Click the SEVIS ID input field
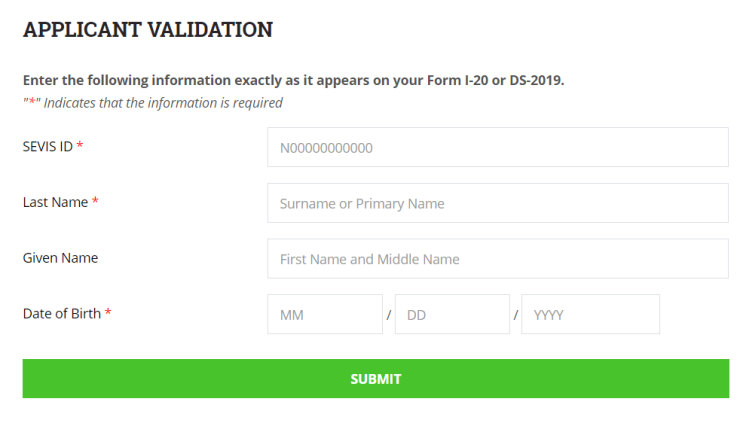The width and height of the screenshot is (743, 423). (x=498, y=147)
